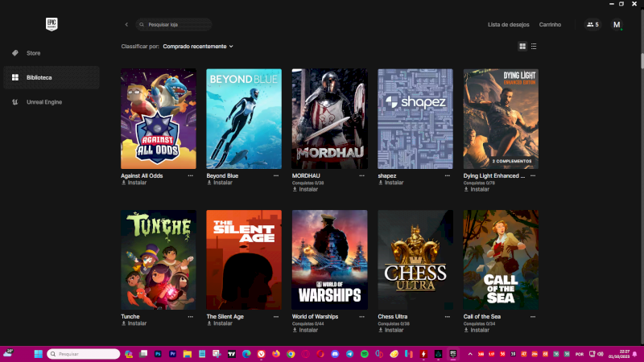Open the three-dot menu for MORDHAU
The image size is (644, 362).
coord(361,175)
